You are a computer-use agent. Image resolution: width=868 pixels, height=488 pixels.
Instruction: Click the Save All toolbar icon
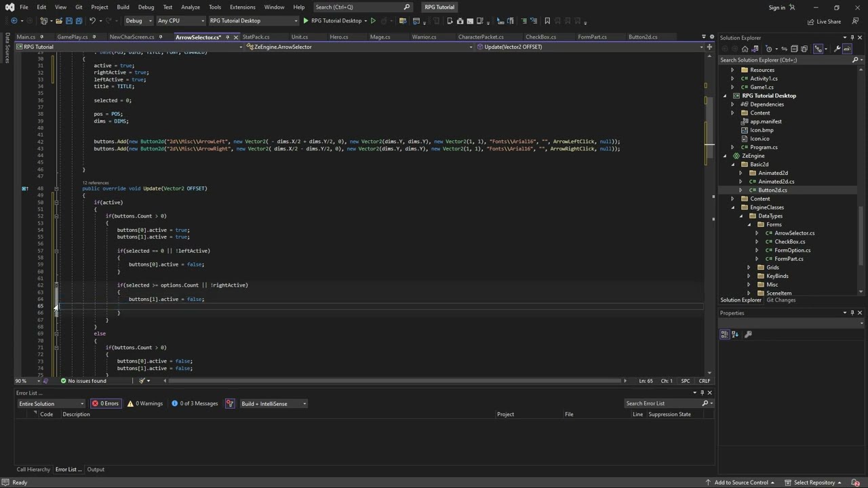coord(79,21)
